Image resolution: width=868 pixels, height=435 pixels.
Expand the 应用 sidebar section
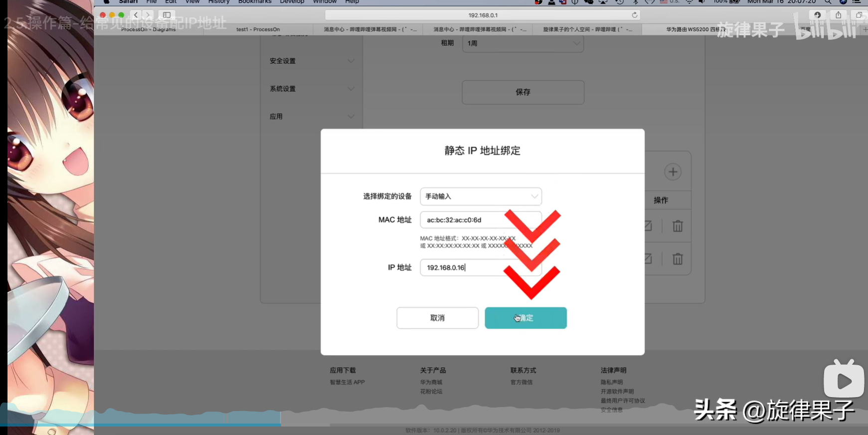point(312,117)
